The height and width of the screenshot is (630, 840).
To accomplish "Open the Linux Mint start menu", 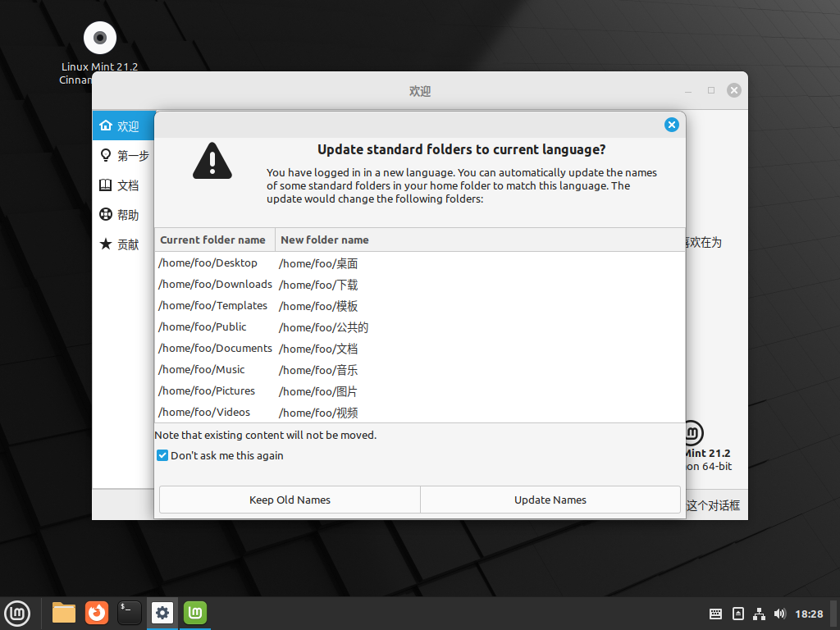I will (x=17, y=613).
